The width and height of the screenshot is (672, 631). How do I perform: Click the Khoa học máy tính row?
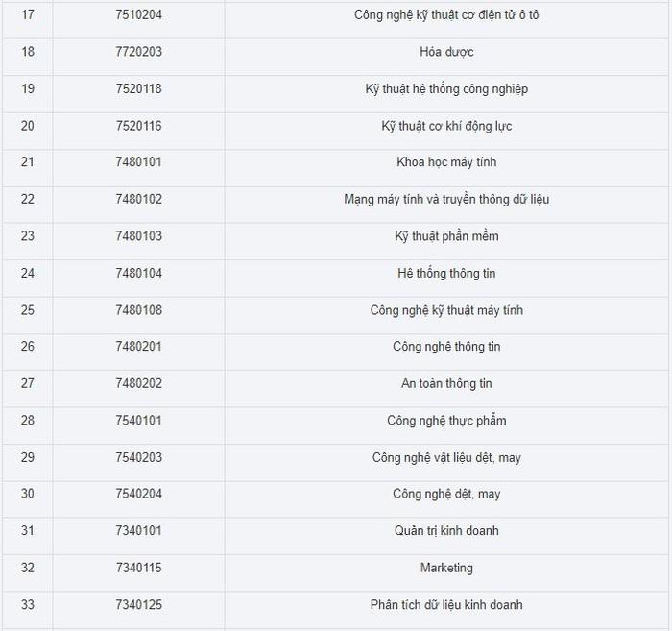pos(446,162)
